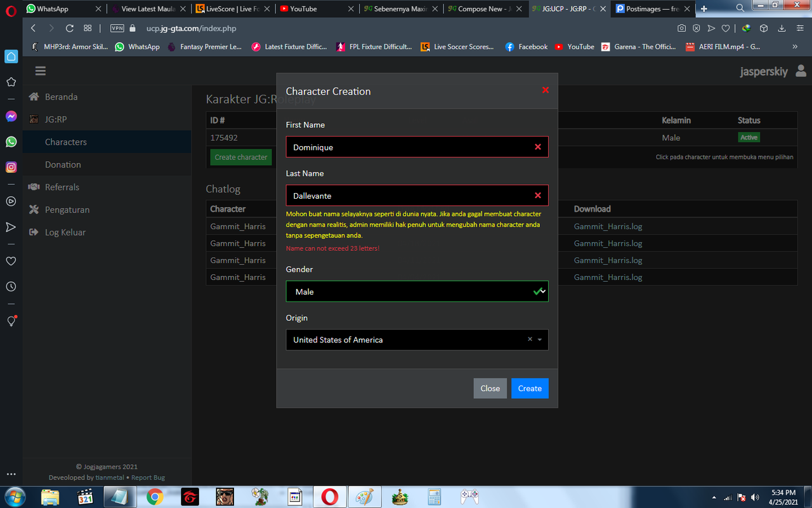
Task: Open My Flow arrow in Opera sidebar
Action: pos(11,227)
